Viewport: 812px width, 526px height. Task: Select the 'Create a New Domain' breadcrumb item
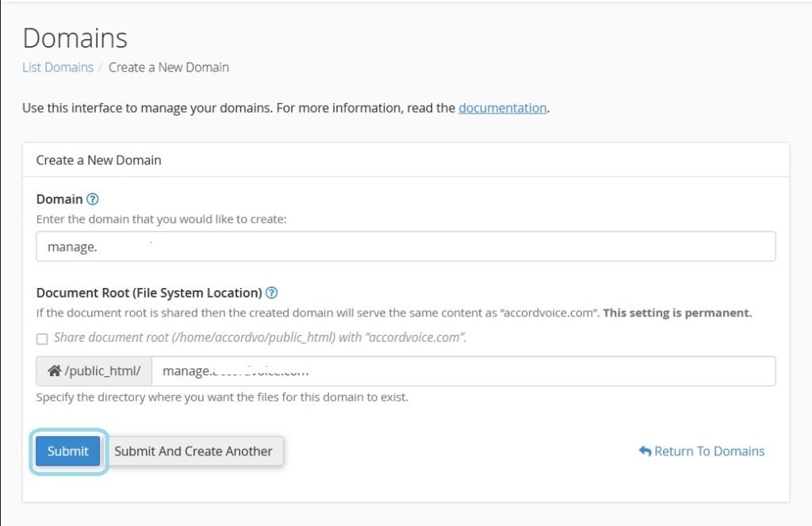click(169, 67)
